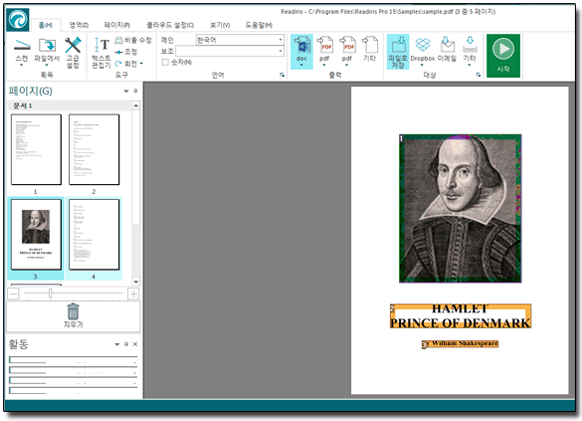Close the 활동 panel

coord(135,344)
